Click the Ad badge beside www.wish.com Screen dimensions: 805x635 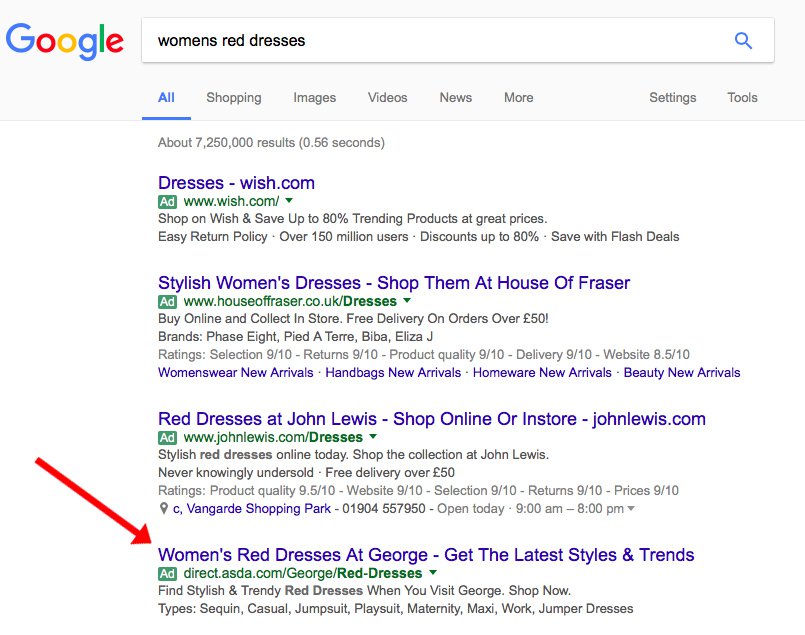pos(167,201)
